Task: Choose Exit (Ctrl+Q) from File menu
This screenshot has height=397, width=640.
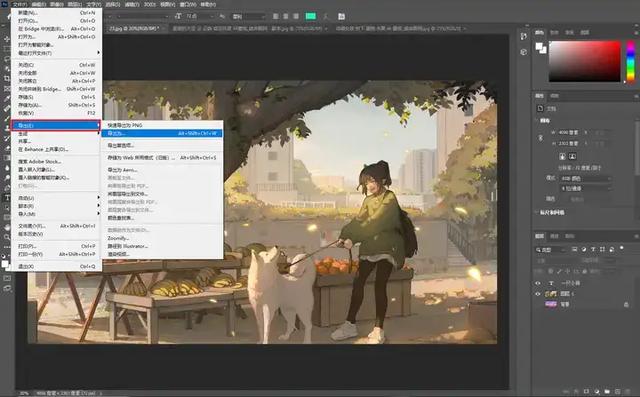Action: (56, 266)
